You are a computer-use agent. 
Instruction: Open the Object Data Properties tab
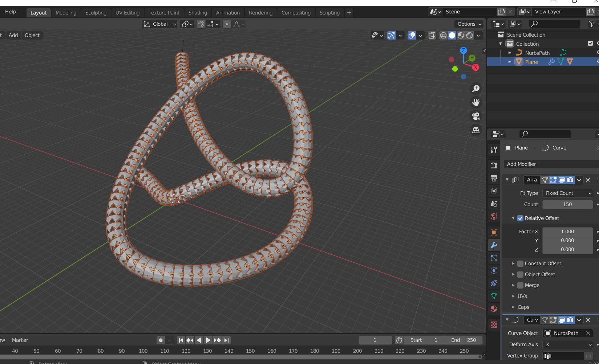coord(493,296)
